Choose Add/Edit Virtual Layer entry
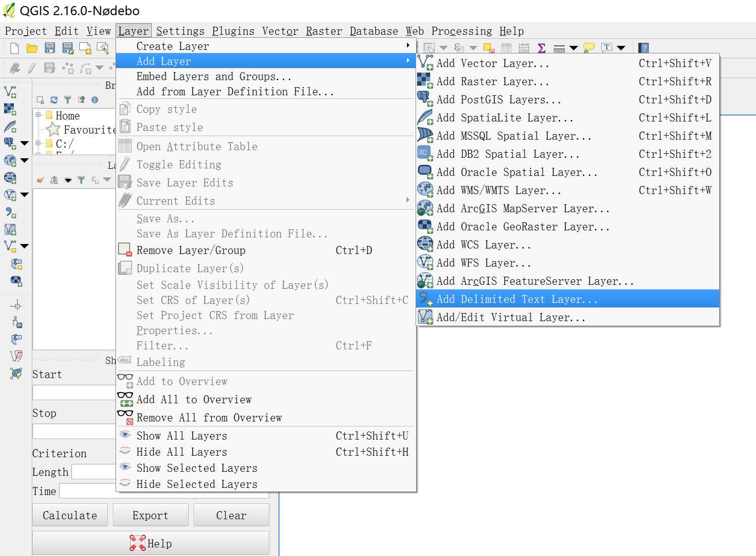 point(568,317)
